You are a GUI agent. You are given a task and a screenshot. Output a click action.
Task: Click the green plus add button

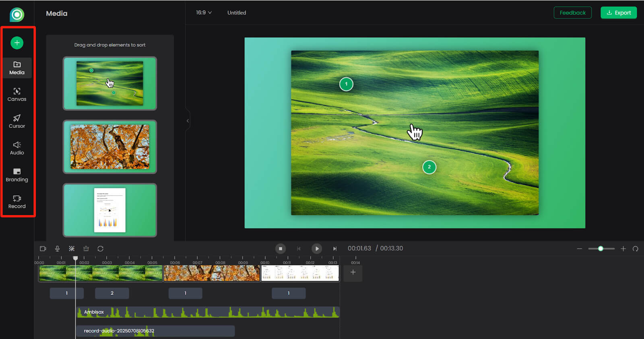[x=17, y=43]
